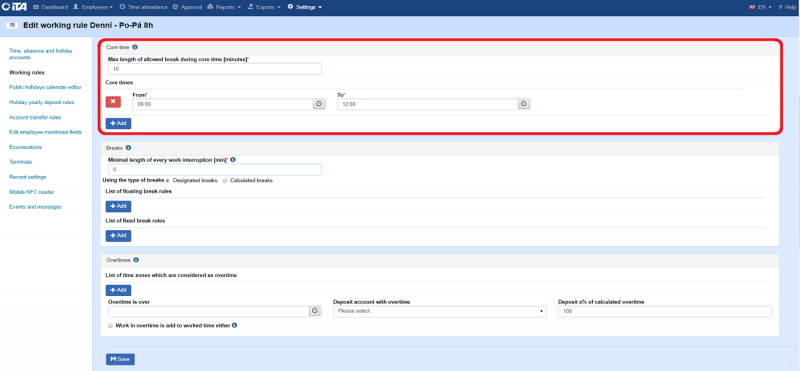800x371 pixels.
Task: Edit the core time To field
Action: point(428,104)
